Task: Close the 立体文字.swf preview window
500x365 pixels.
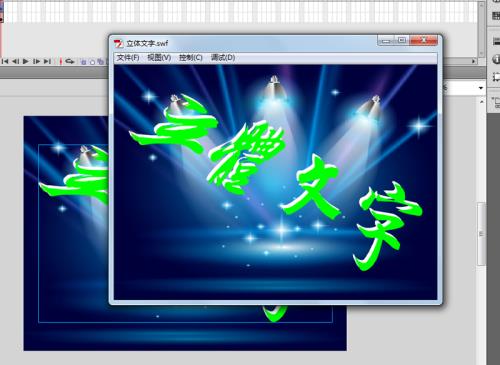Action: coord(423,41)
